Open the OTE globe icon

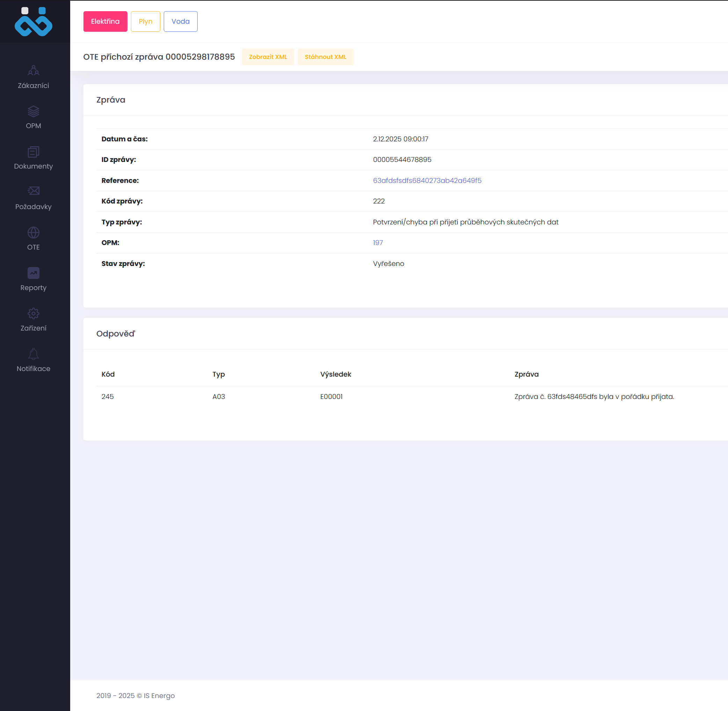point(33,232)
